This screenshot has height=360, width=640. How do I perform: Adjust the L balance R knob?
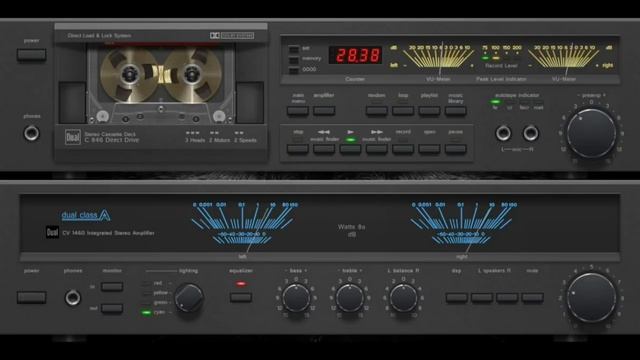[403, 298]
